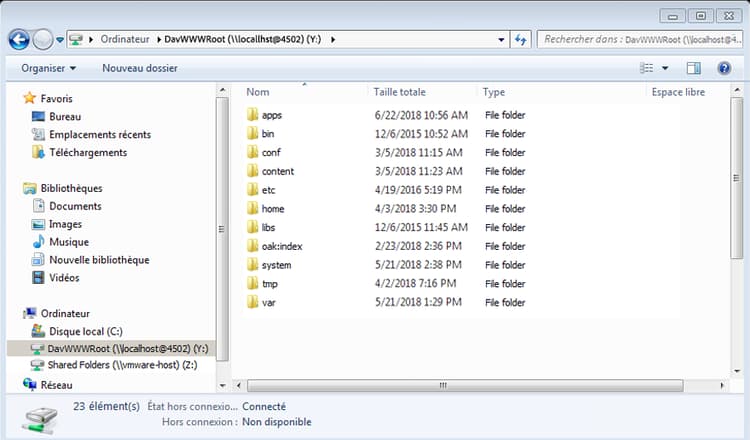The image size is (750, 440).
Task: Click the greyed Forward navigation button
Action: point(43,40)
